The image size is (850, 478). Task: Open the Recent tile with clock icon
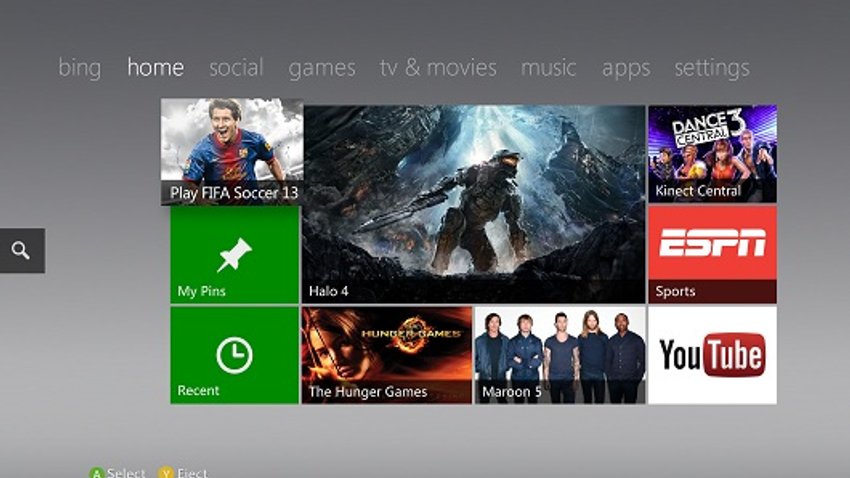[x=234, y=356]
